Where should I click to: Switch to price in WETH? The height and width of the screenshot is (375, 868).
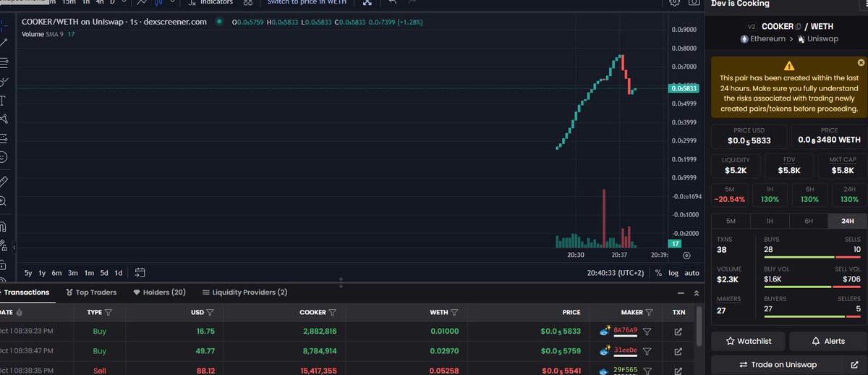307,3
